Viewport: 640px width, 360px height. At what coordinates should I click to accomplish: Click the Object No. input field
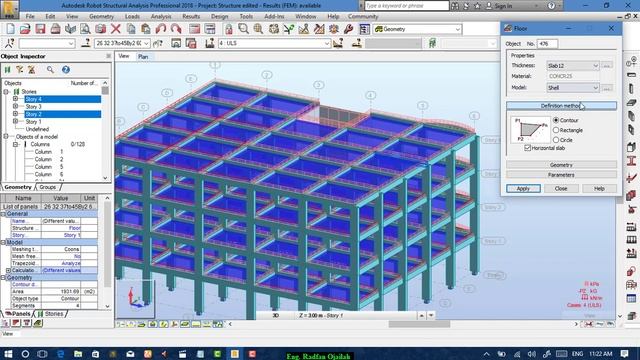[x=547, y=44]
